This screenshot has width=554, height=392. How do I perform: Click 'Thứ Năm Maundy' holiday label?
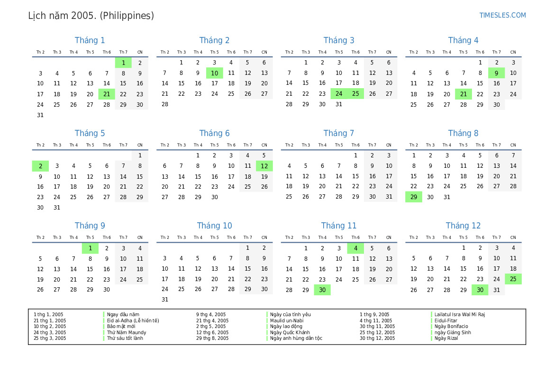coord(127,332)
